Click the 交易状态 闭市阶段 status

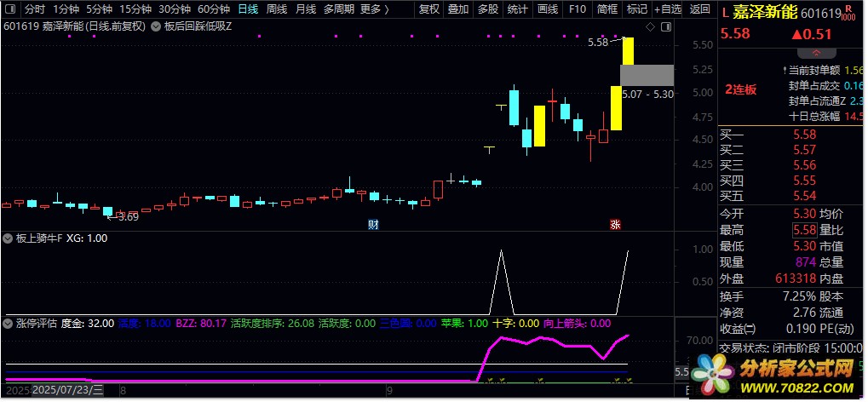[x=791, y=348]
